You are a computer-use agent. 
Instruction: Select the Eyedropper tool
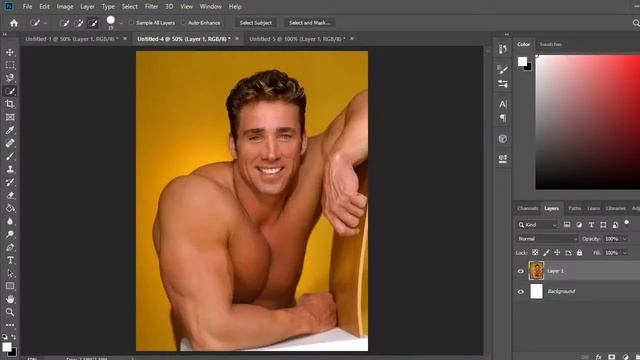[x=10, y=130]
